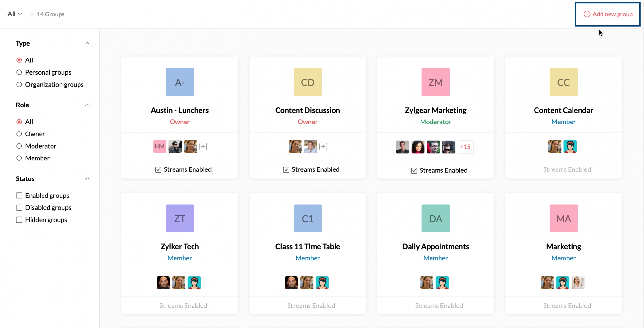Open the All groups dropdown
This screenshot has height=328, width=644.
point(14,14)
